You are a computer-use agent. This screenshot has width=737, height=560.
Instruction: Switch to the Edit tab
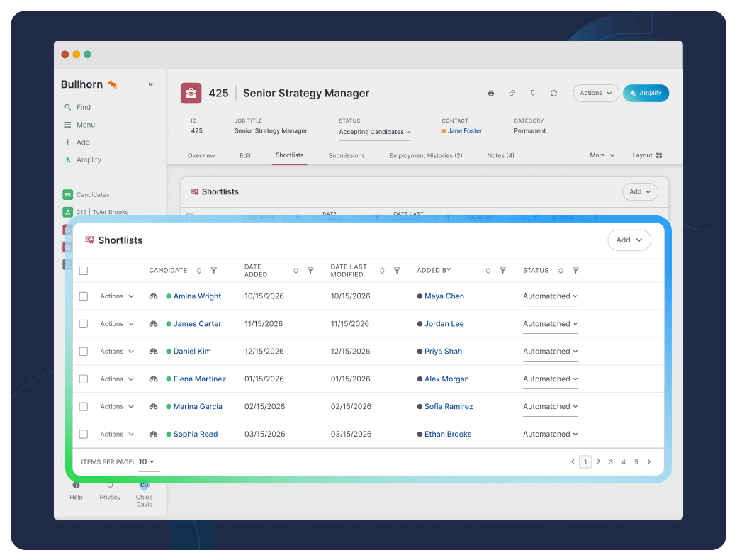pos(245,156)
